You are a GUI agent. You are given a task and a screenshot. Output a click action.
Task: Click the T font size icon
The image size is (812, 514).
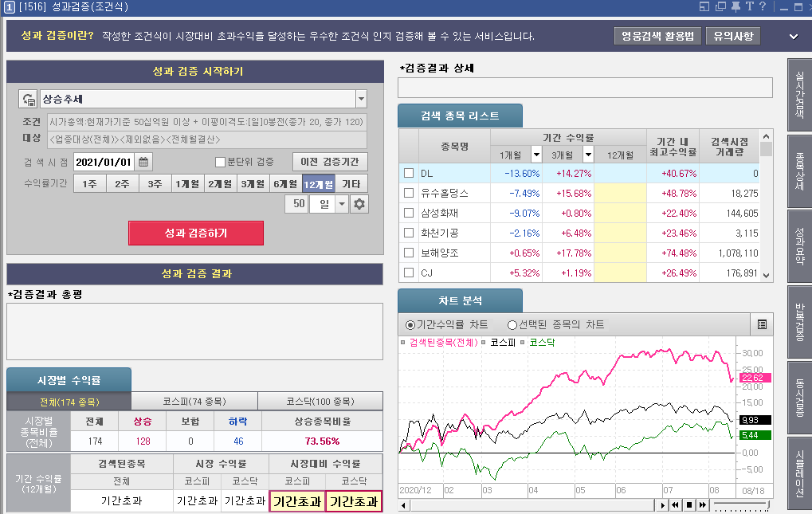pyautogui.click(x=749, y=6)
